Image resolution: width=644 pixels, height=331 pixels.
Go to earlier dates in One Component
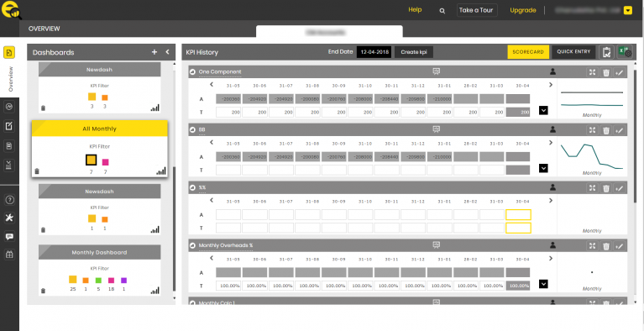pos(212,85)
